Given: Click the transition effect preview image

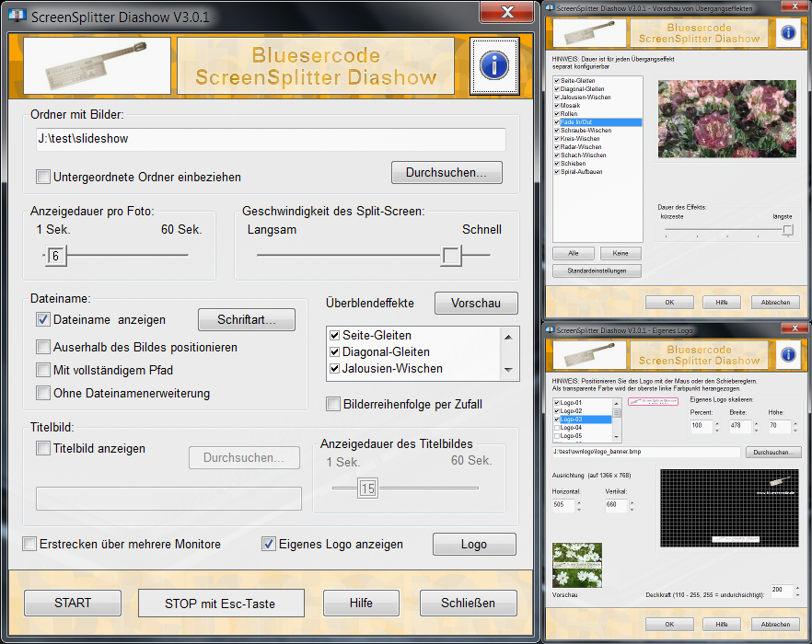Looking at the screenshot, I should [726, 119].
